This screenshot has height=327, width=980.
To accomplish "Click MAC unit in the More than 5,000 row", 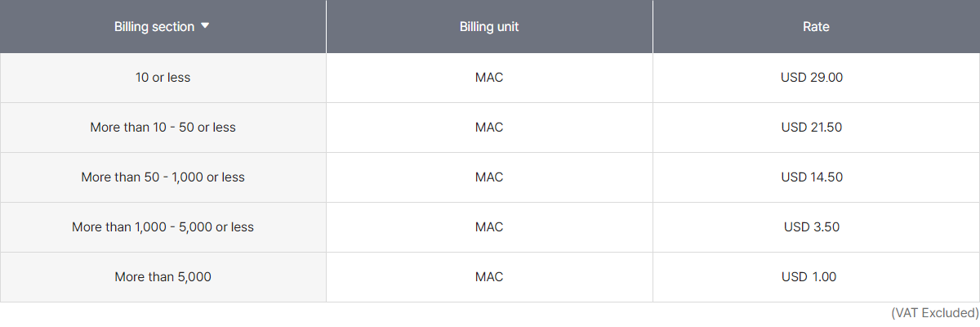I will coord(489,277).
